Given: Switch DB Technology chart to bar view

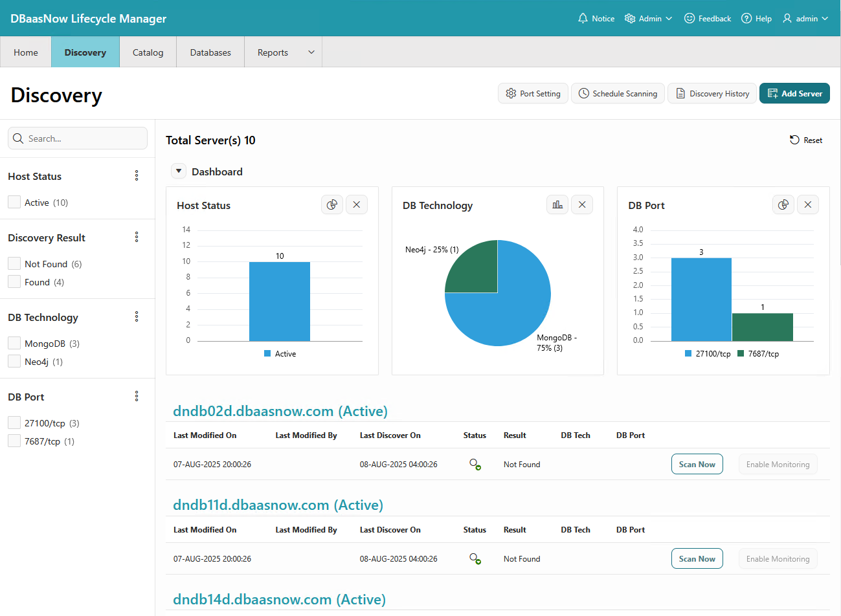Looking at the screenshot, I should [x=557, y=205].
